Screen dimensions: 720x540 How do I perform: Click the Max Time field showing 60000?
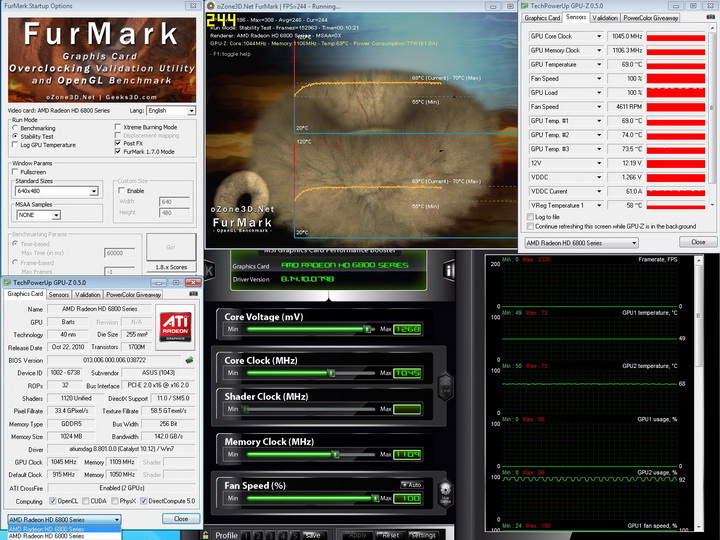tap(119, 253)
